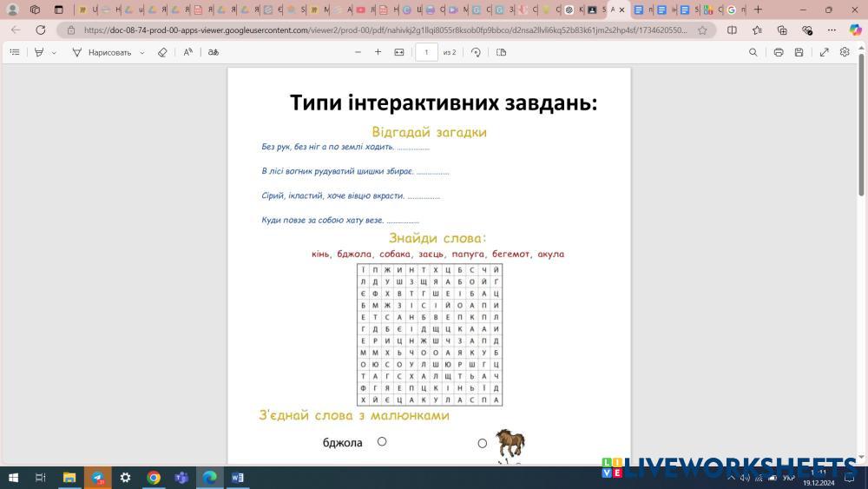Screen dimensions: 868x489
Task: Select the radio button beside the horse picture
Action: [483, 443]
